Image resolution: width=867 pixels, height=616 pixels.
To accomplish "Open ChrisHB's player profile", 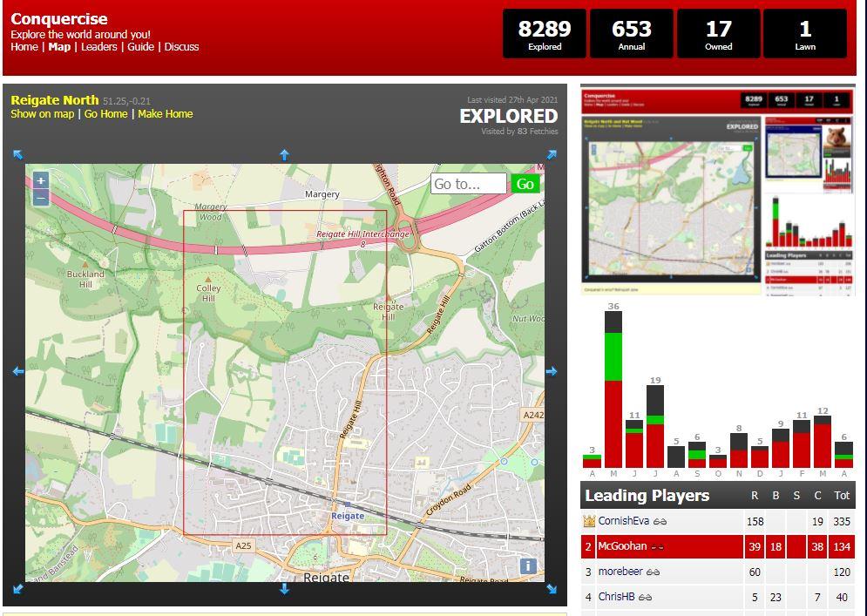I will coord(617,597).
